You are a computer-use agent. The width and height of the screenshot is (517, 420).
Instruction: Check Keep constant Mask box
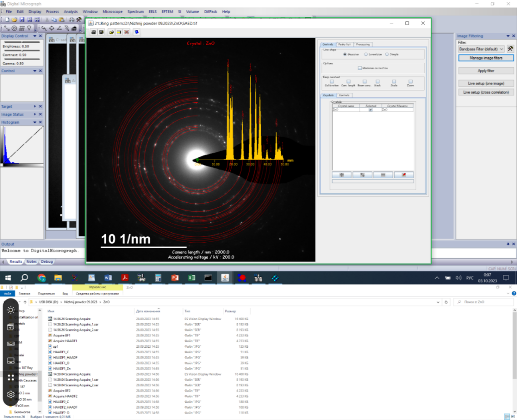pos(378,81)
